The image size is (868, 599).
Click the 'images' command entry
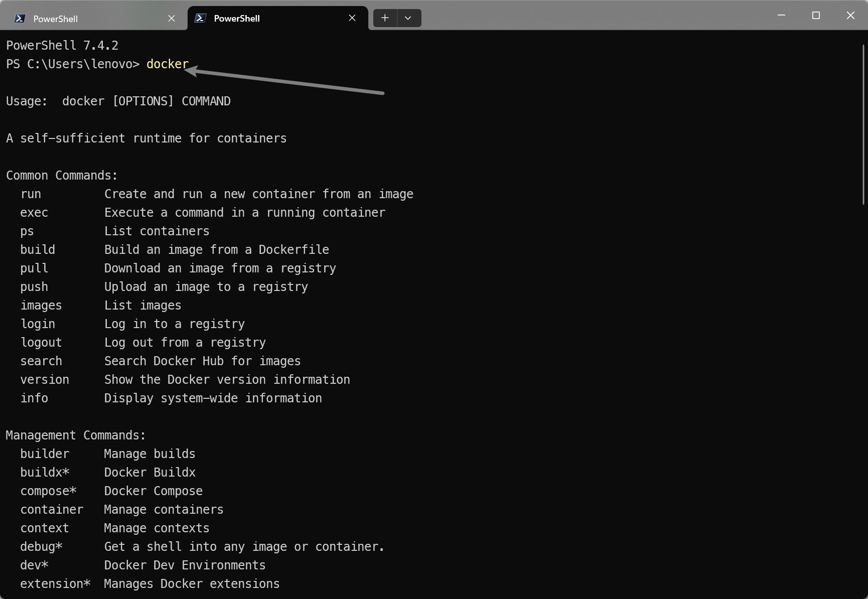[41, 306]
